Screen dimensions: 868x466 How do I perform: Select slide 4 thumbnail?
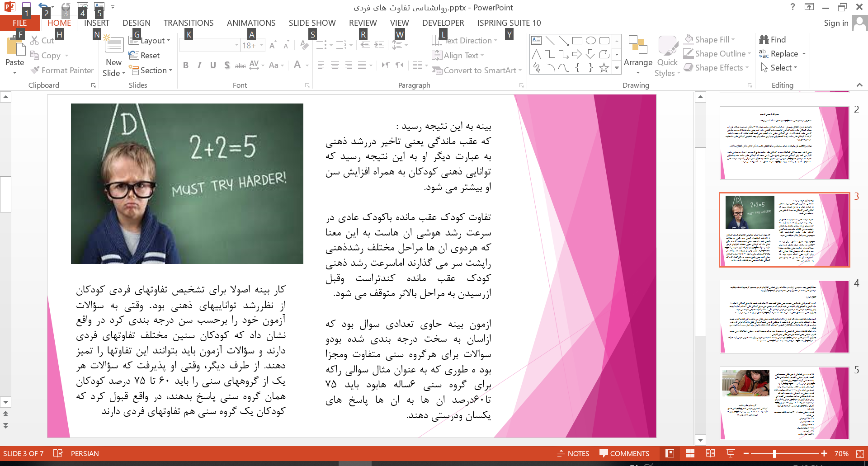click(784, 316)
